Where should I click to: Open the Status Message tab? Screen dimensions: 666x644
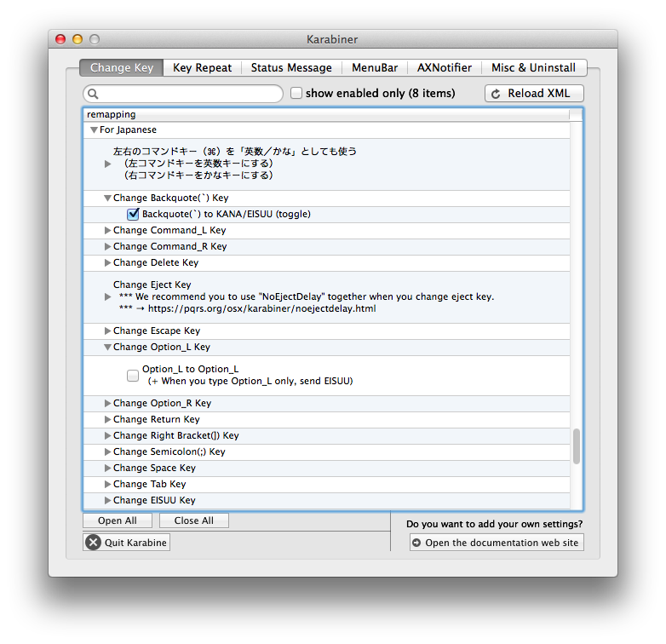tap(291, 68)
